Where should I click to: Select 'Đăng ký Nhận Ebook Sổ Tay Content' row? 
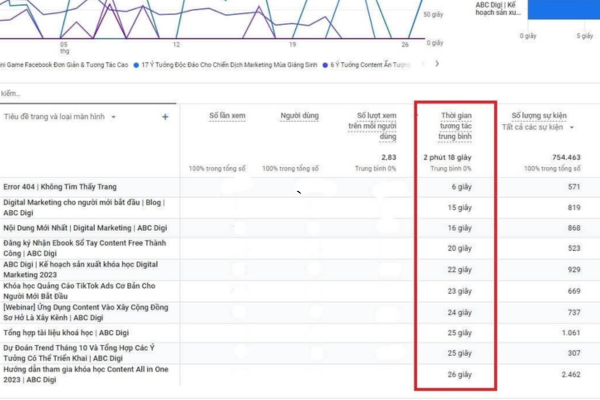pyautogui.click(x=300, y=248)
